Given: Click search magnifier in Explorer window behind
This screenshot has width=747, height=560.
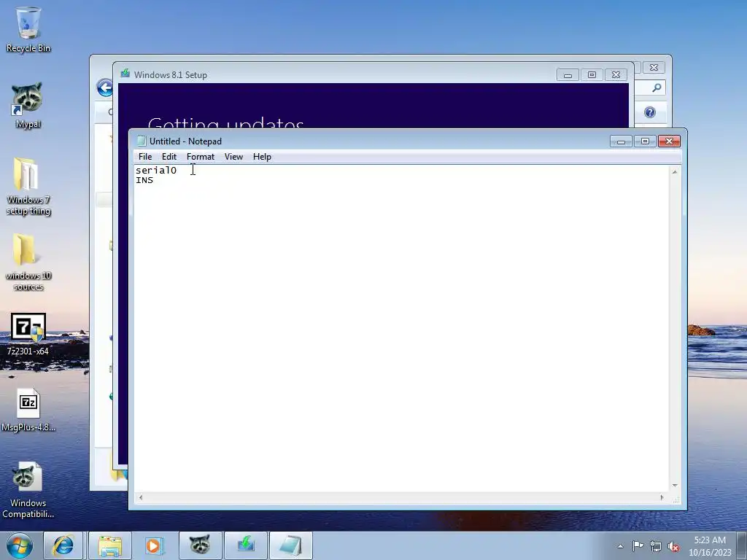Looking at the screenshot, I should point(657,87).
